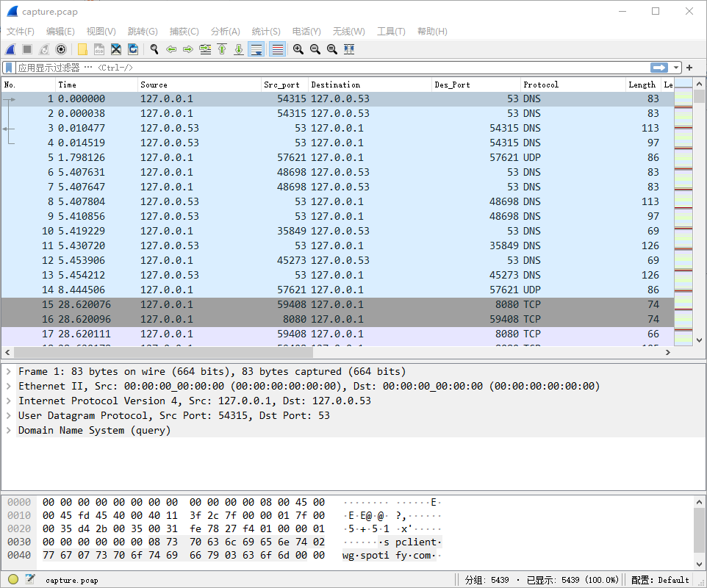Select packet 11 DNS at 5.430720
Viewport: 707px width, 588px height.
click(x=337, y=245)
